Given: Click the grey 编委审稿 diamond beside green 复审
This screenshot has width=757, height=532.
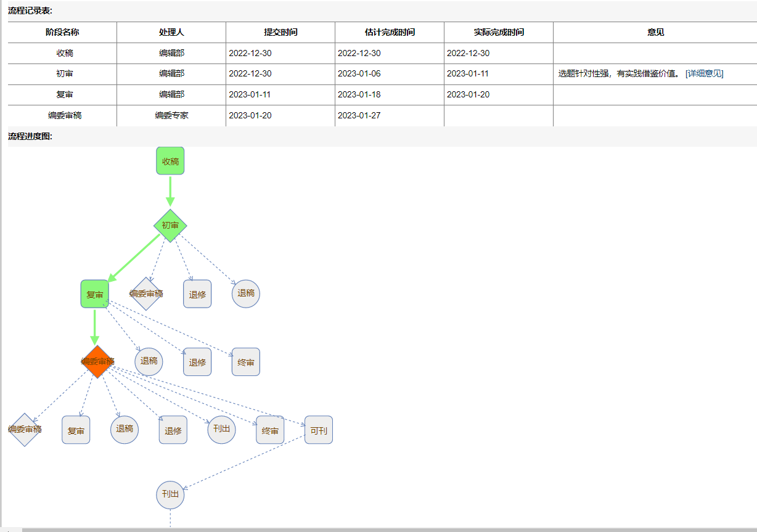Looking at the screenshot, I should point(146,293).
